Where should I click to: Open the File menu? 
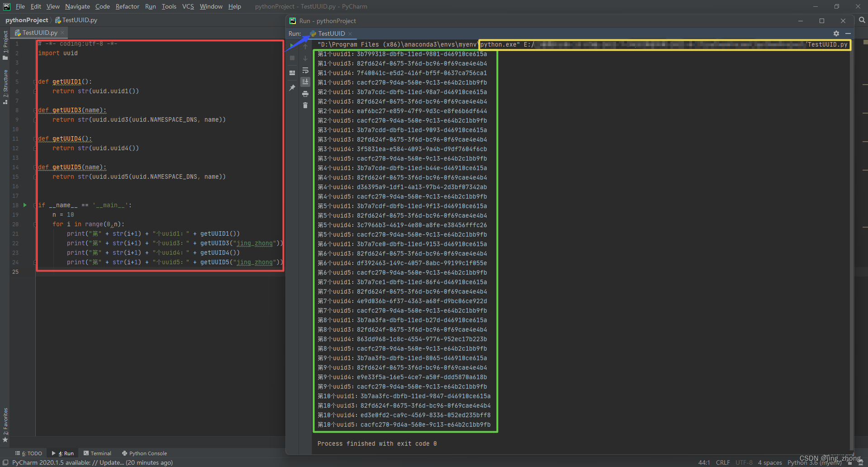coord(20,6)
